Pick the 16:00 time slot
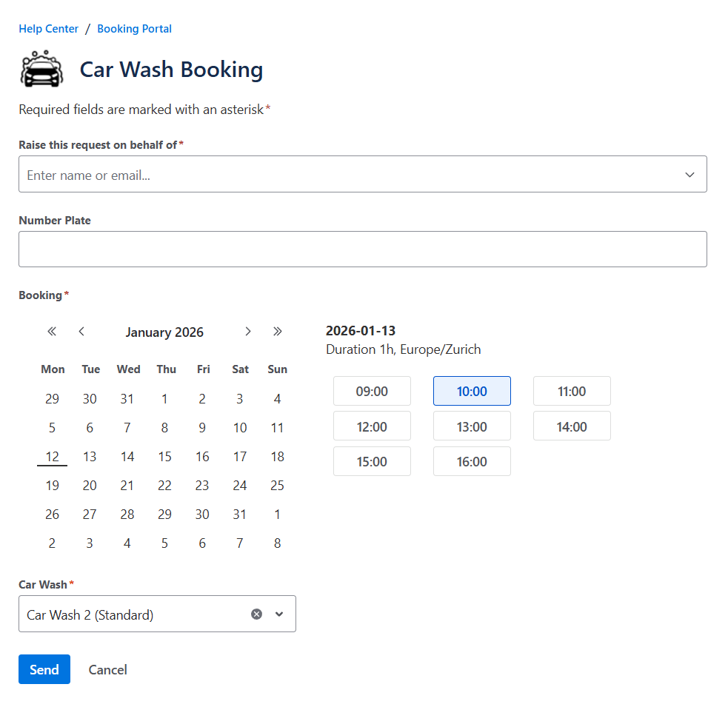This screenshot has width=728, height=707. pos(472,462)
